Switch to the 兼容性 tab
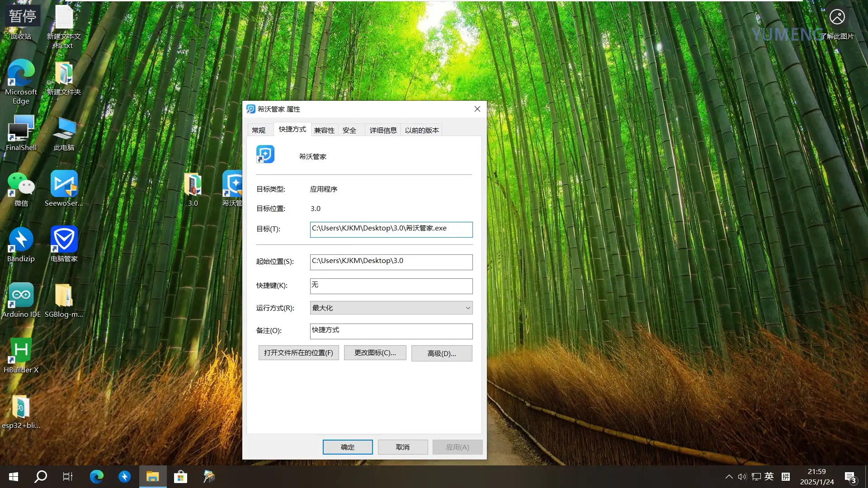The height and width of the screenshot is (488, 868). pyautogui.click(x=324, y=131)
